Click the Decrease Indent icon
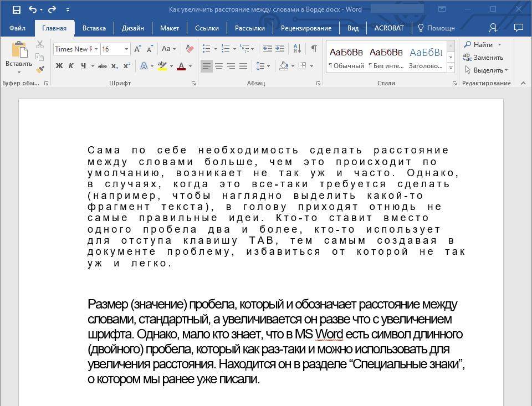The image size is (532, 406). pos(268,49)
